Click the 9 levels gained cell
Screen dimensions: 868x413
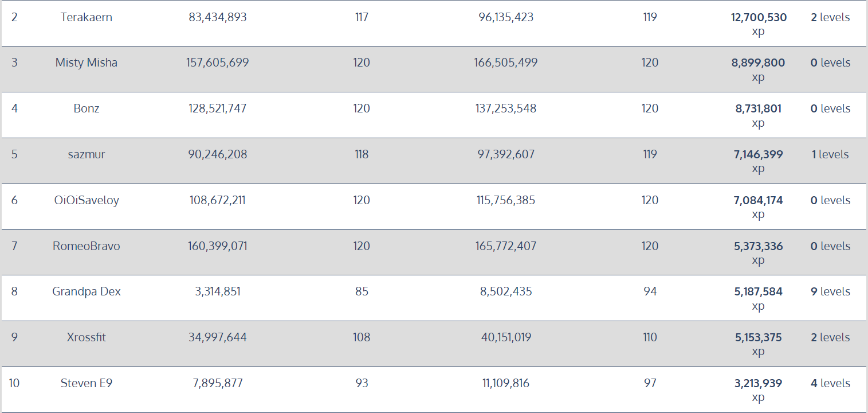tap(830, 291)
